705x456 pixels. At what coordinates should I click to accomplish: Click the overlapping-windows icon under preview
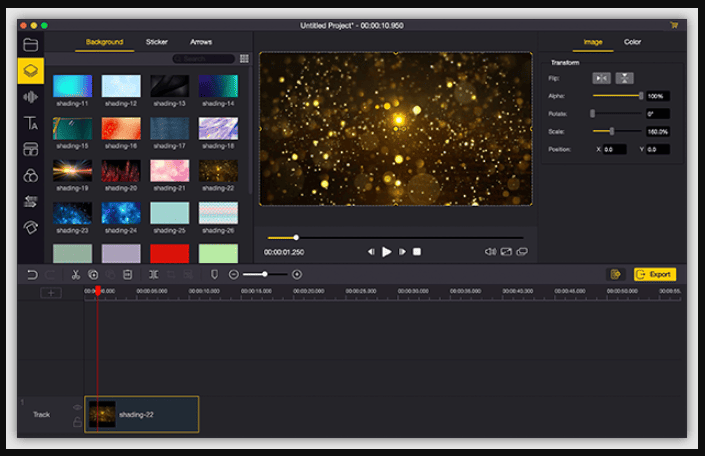click(x=522, y=252)
